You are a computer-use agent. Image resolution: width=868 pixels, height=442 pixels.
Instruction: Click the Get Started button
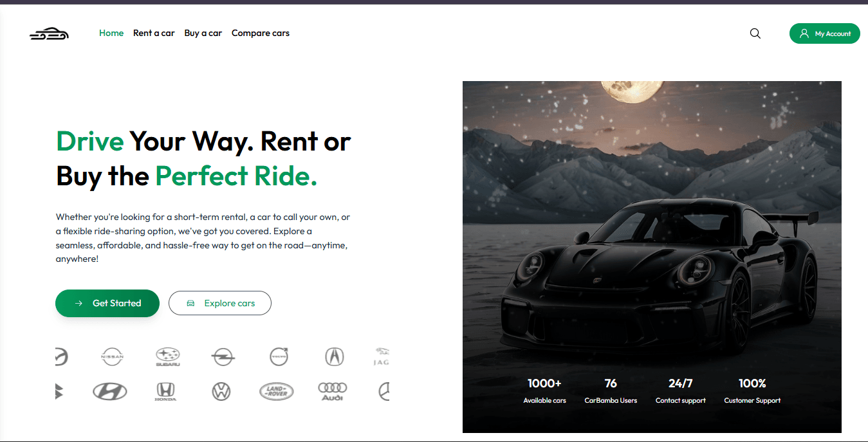107,303
